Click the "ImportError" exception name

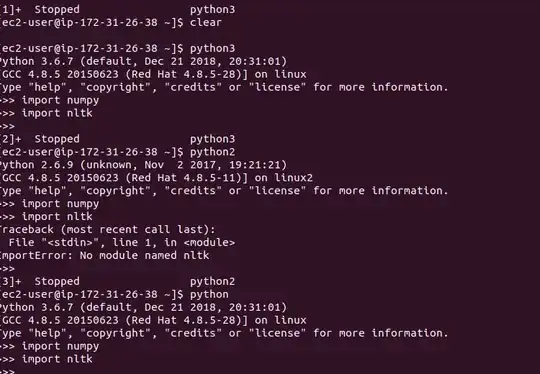36,256
